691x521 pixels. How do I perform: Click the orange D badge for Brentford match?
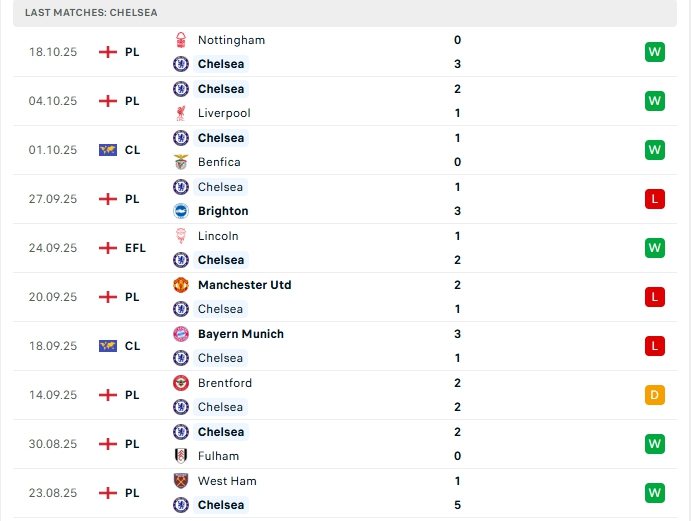tap(655, 395)
